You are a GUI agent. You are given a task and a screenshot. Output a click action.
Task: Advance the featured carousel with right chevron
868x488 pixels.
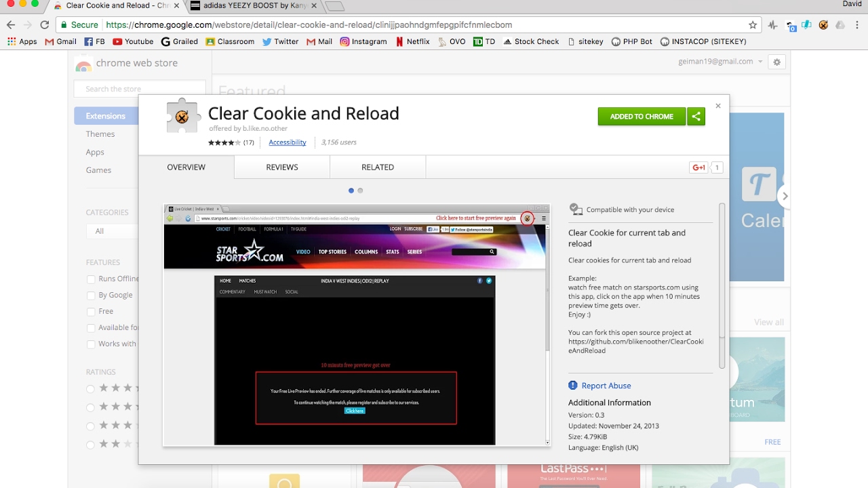pyautogui.click(x=785, y=197)
